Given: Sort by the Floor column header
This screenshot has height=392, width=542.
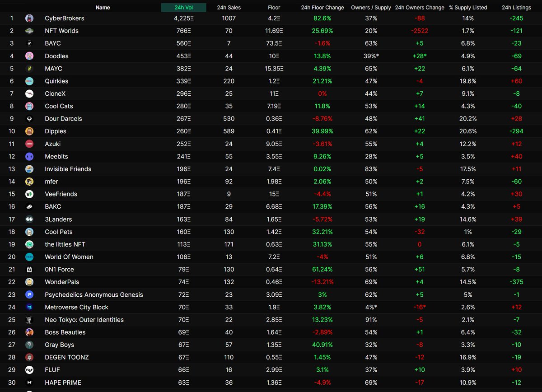Looking at the screenshot, I should pos(274,7).
